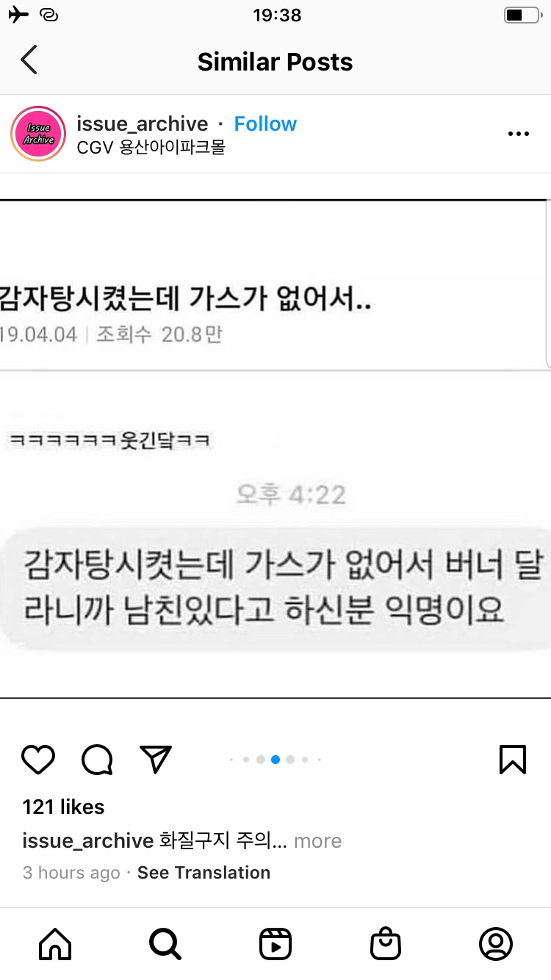Follow the issue_archive account
Viewport: 551px width, 980px height.
(265, 123)
